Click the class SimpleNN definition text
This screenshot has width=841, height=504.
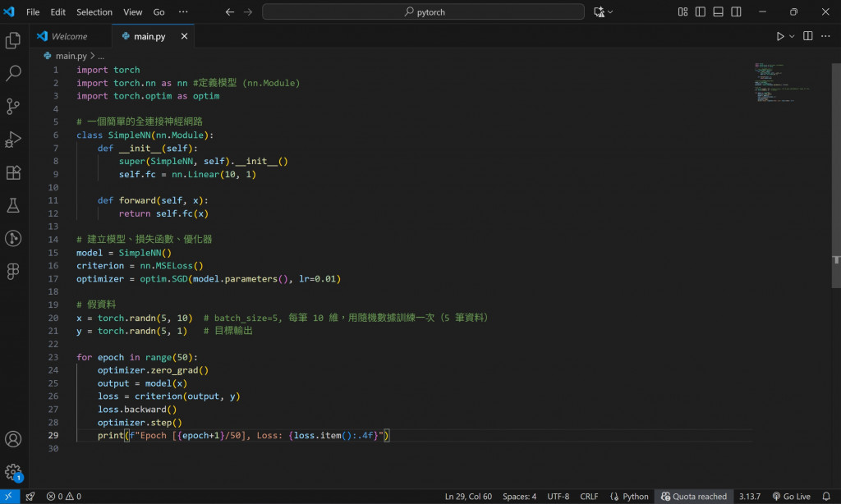[x=145, y=135]
